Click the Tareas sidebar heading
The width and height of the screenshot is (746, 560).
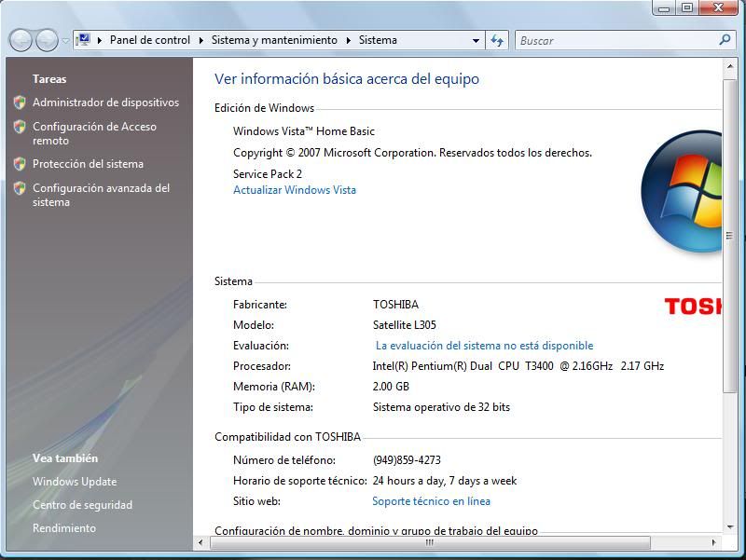[49, 79]
